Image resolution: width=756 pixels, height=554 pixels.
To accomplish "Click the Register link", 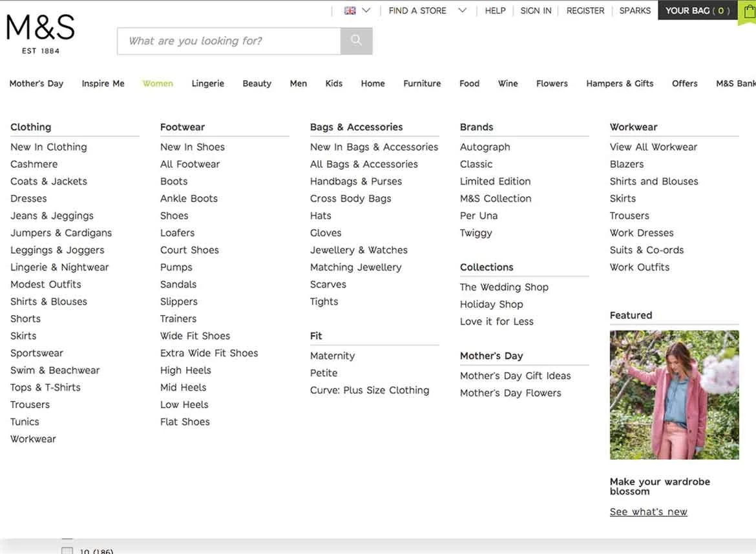I will 585,10.
